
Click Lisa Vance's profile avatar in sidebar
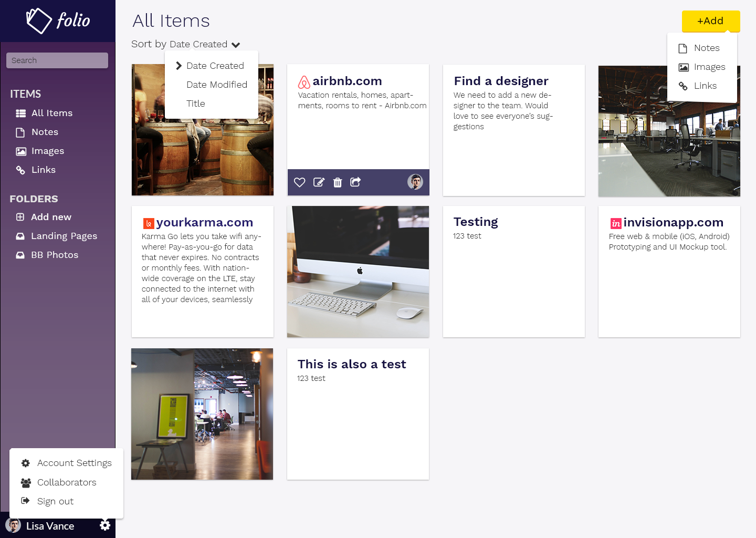tap(13, 525)
